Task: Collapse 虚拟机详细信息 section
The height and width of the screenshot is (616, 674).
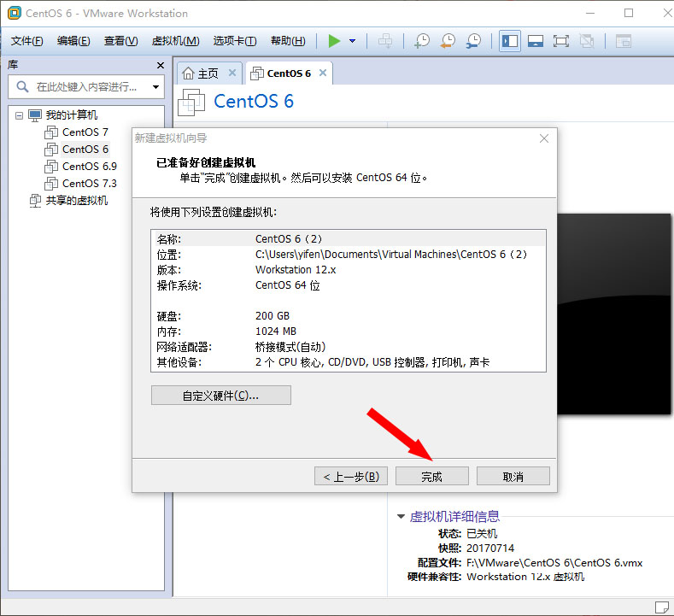Action: pyautogui.click(x=401, y=517)
